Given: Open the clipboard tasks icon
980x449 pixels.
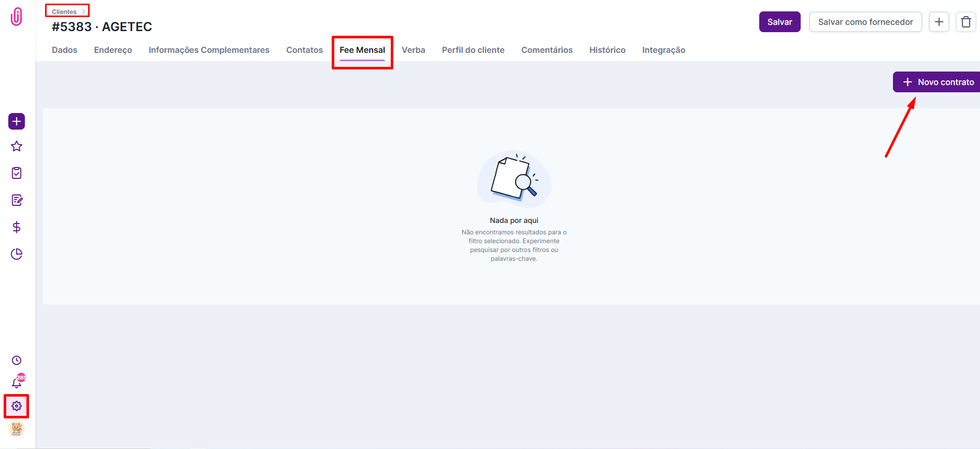Looking at the screenshot, I should [17, 173].
